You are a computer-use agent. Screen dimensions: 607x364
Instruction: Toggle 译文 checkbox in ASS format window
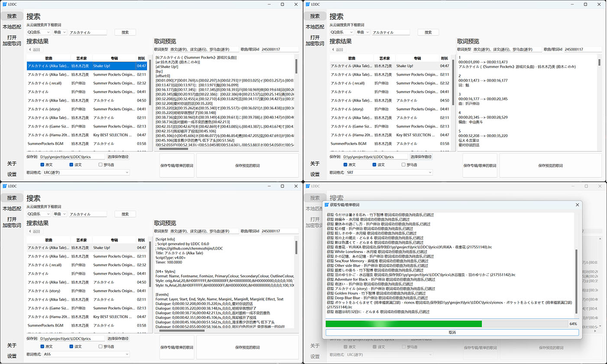tap(71, 346)
